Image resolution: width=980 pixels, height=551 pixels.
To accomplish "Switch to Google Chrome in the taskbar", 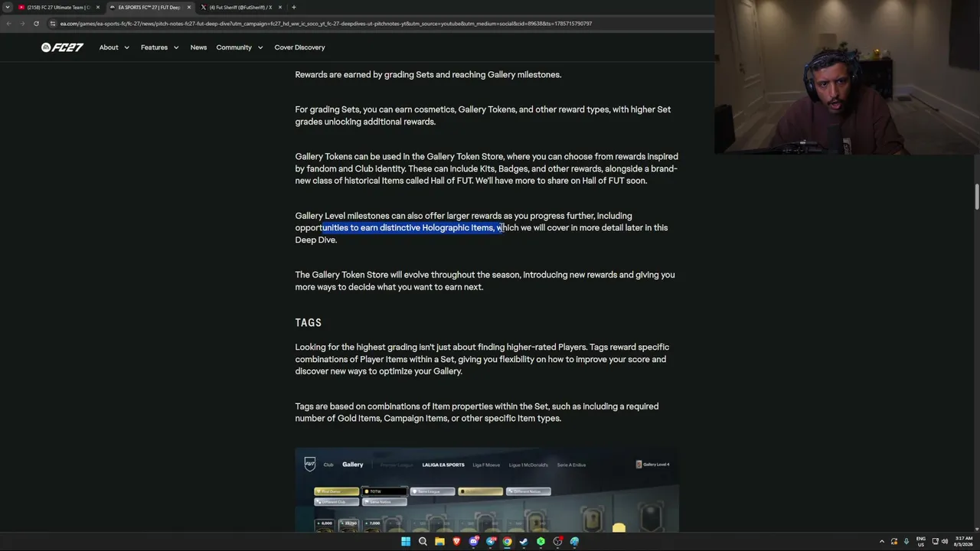I will [507, 542].
